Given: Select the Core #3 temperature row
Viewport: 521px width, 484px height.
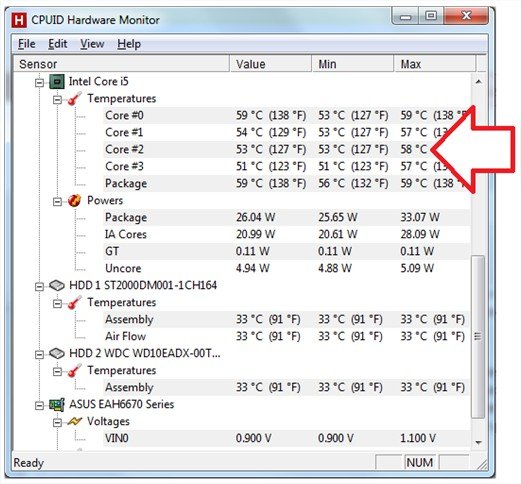Looking at the screenshot, I should tap(287, 166).
